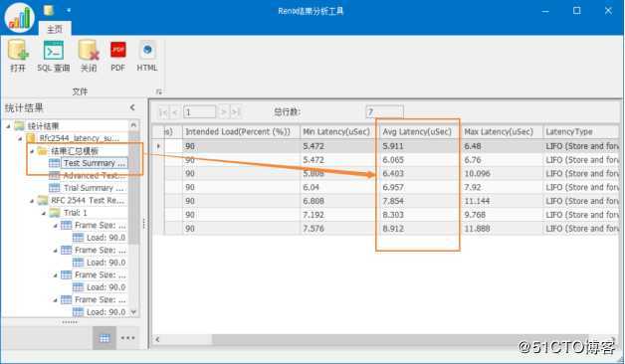The height and width of the screenshot is (364, 625).
Task: Select Max Latency cell 11.888
Action: click(x=502, y=229)
